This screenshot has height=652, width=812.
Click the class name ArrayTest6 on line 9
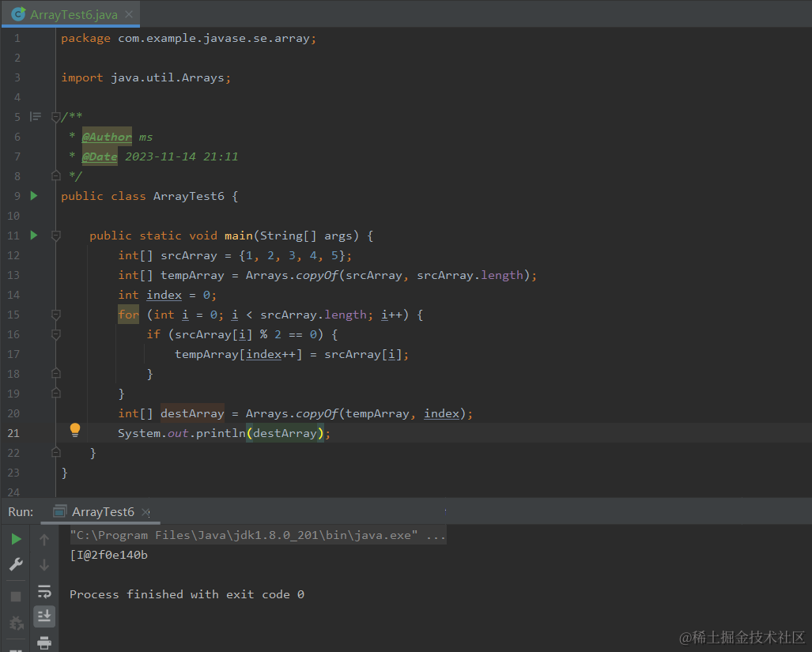point(188,196)
